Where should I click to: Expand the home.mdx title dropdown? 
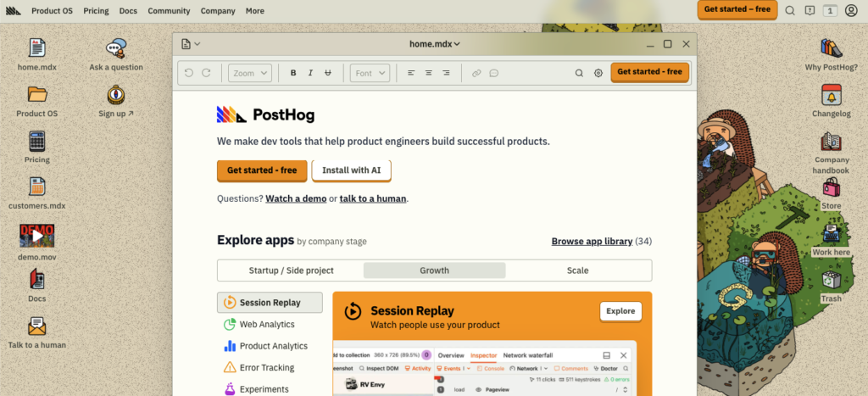435,44
